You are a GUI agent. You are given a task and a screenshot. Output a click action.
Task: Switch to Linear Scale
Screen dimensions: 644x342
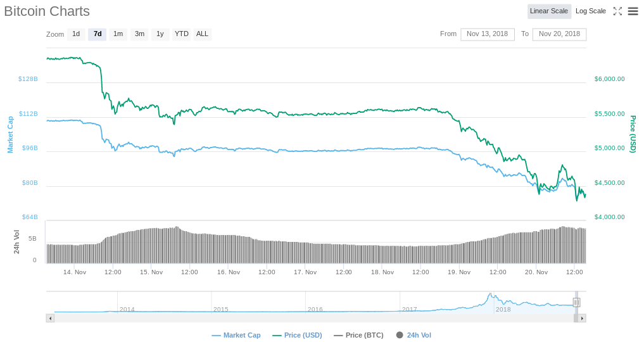tap(549, 11)
